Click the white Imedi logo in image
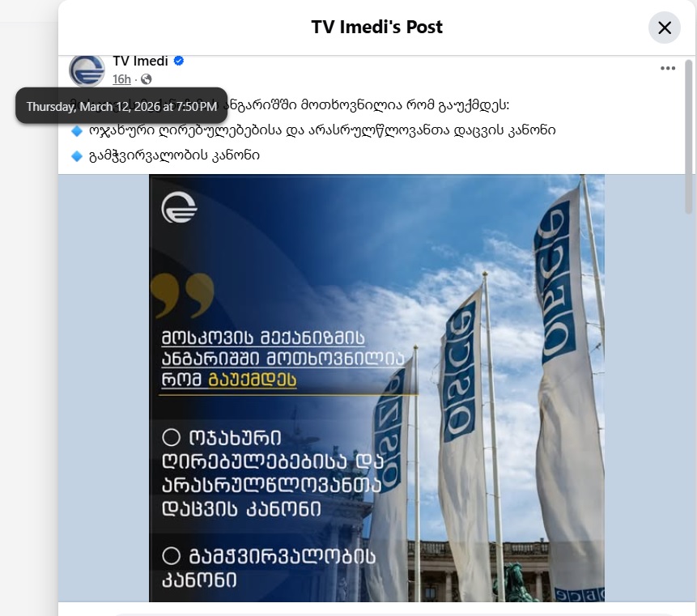 point(179,207)
